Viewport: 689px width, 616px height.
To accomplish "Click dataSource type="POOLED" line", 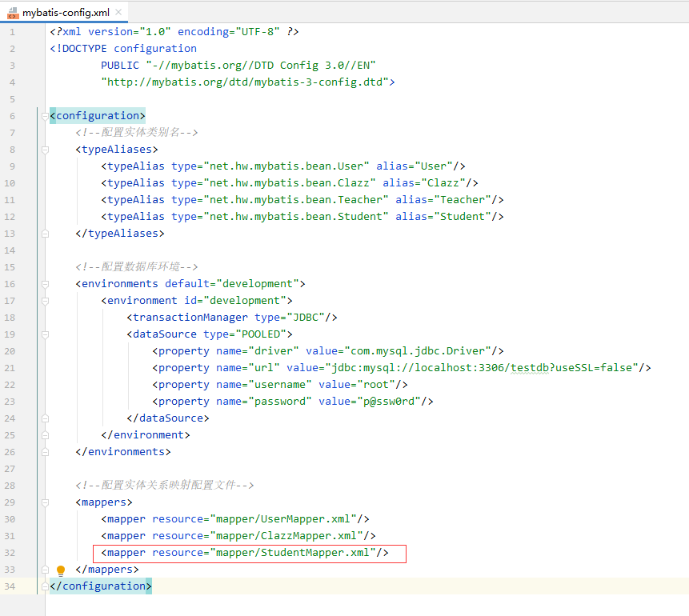I will coord(210,334).
